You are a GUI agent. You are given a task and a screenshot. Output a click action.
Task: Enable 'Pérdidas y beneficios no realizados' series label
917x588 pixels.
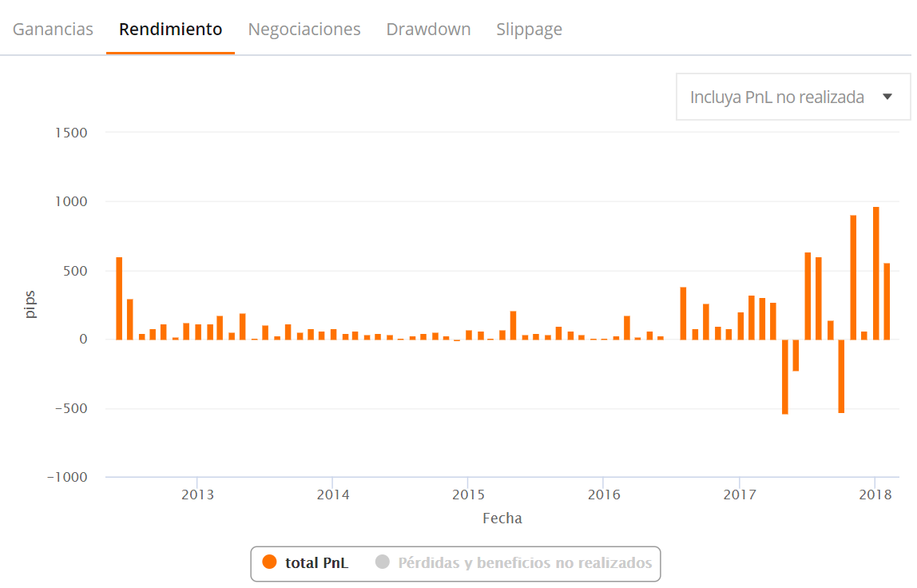525,563
